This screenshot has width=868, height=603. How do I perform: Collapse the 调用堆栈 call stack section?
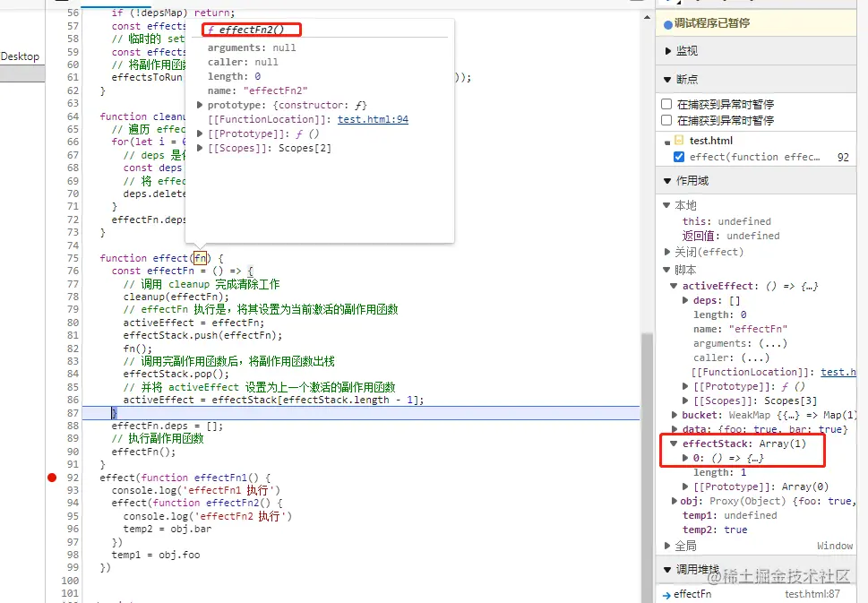(x=667, y=570)
